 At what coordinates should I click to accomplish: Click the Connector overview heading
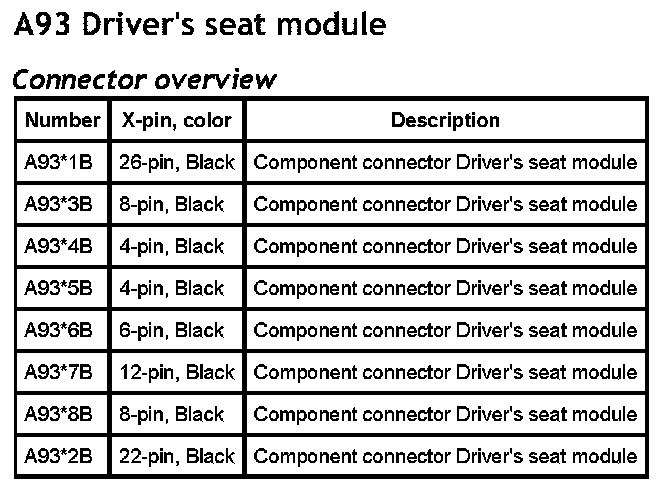coord(145,79)
